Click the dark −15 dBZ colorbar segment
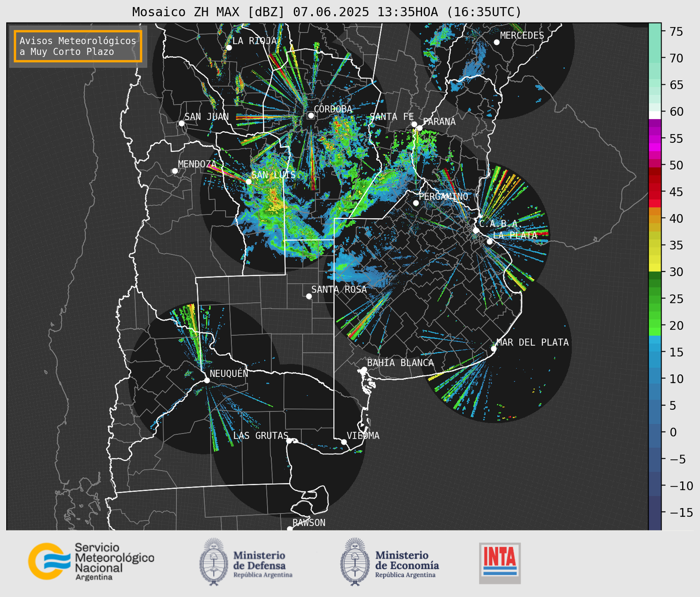The width and height of the screenshot is (700, 597). [x=655, y=513]
